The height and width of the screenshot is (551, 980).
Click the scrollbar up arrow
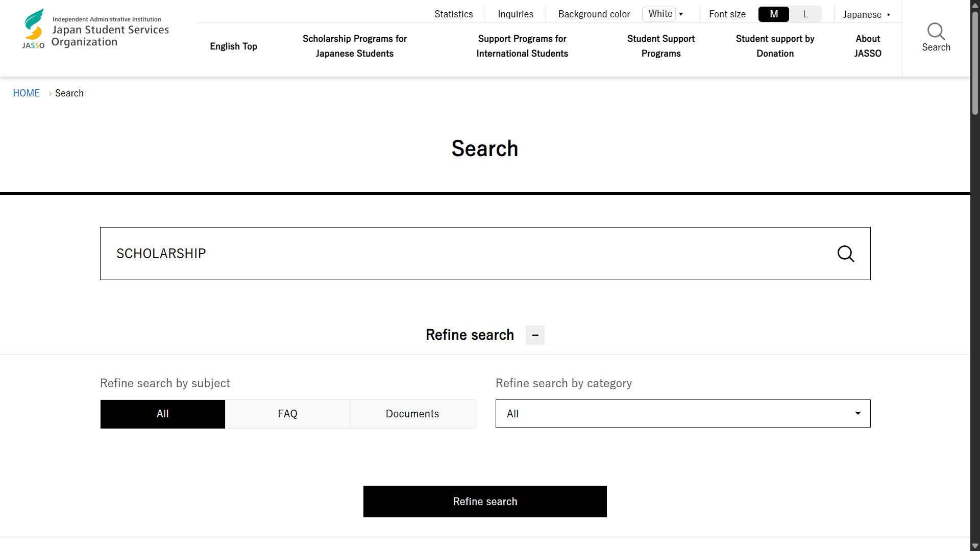point(974,5)
